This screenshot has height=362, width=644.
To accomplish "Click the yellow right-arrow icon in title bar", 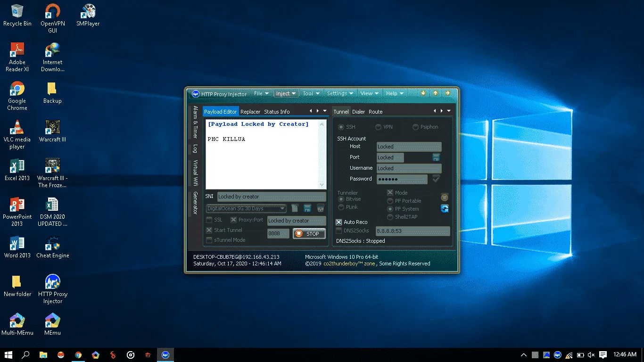I will pos(447,93).
